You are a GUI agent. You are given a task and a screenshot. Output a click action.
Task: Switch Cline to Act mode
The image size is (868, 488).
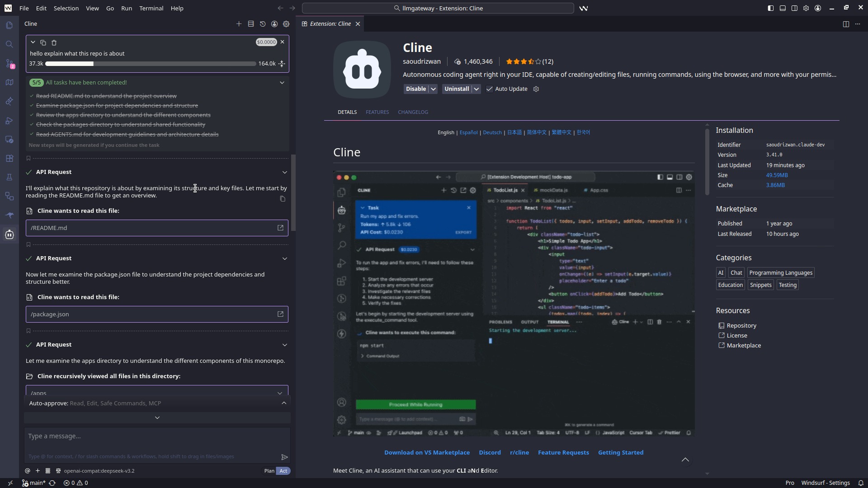point(283,471)
